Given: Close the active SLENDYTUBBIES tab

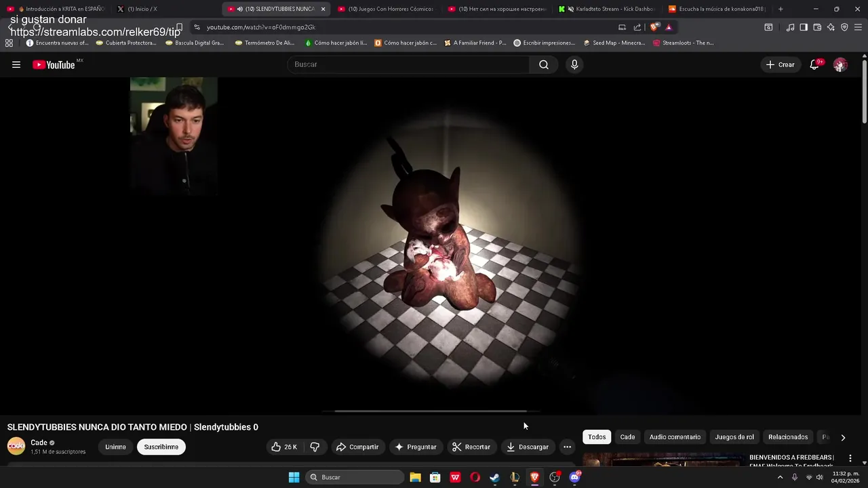Looking at the screenshot, I should pyautogui.click(x=323, y=9).
